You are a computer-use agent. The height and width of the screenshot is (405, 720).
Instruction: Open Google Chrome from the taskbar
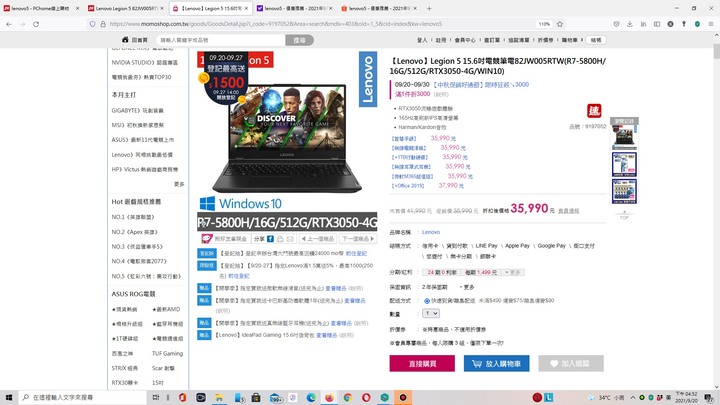348,397
